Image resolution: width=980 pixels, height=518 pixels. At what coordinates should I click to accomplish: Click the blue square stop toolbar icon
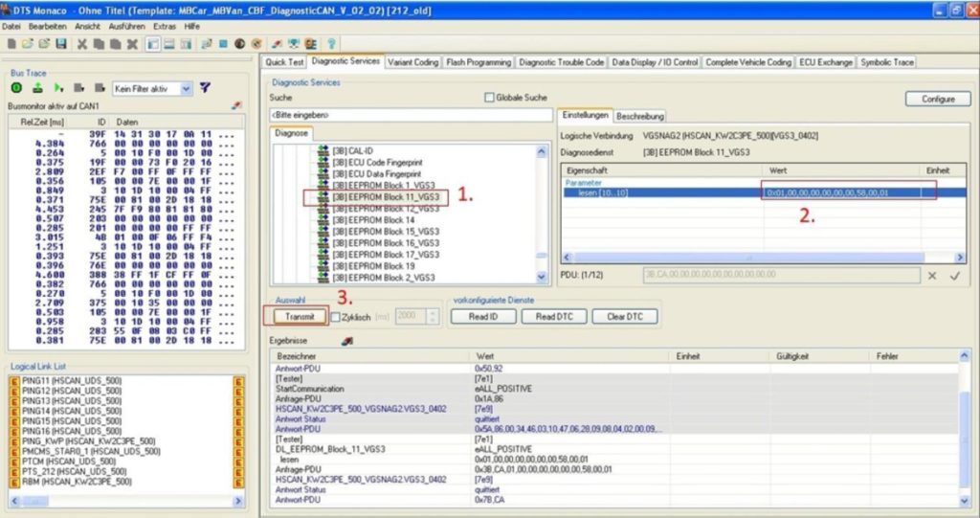pyautogui.click(x=223, y=44)
